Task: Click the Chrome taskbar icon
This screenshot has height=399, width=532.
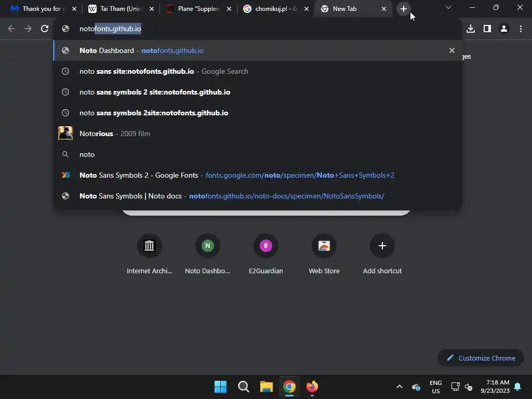Action: pyautogui.click(x=289, y=387)
